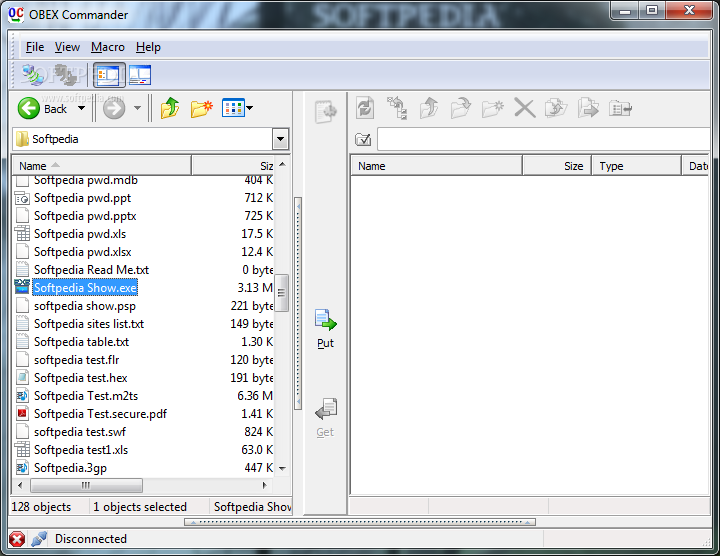Click the local list scroll down arrow

(x=282, y=468)
